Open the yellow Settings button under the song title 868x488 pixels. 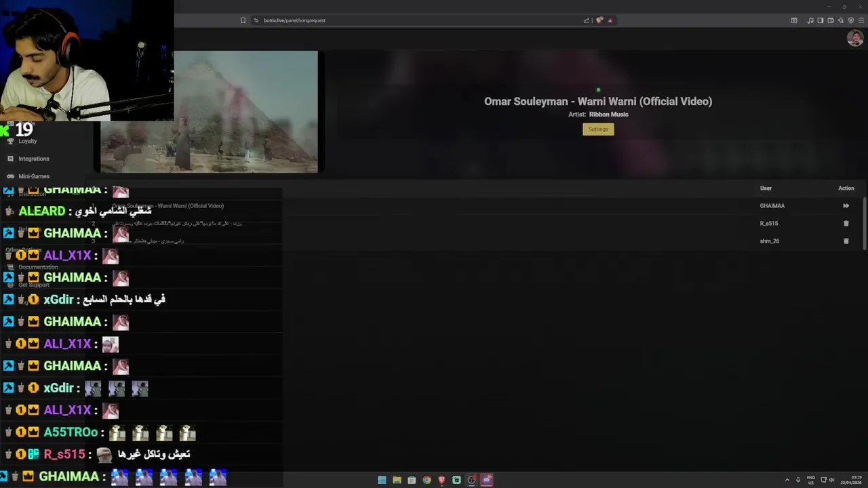click(x=598, y=129)
